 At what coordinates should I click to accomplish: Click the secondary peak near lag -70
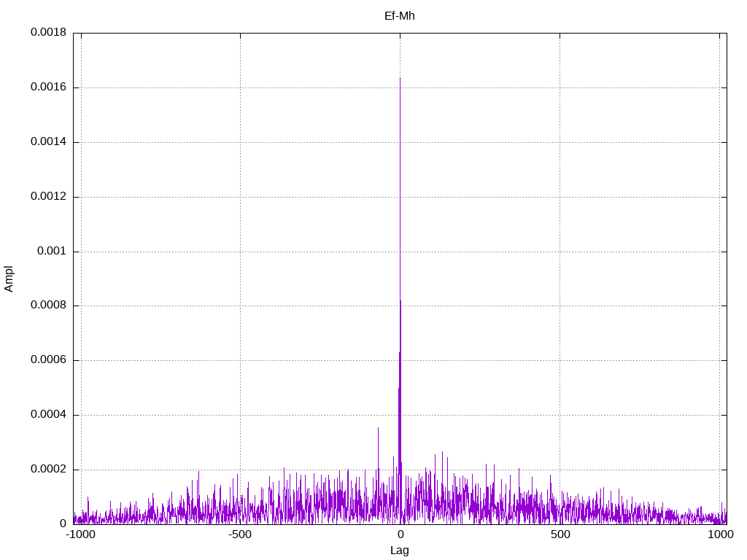point(379,428)
